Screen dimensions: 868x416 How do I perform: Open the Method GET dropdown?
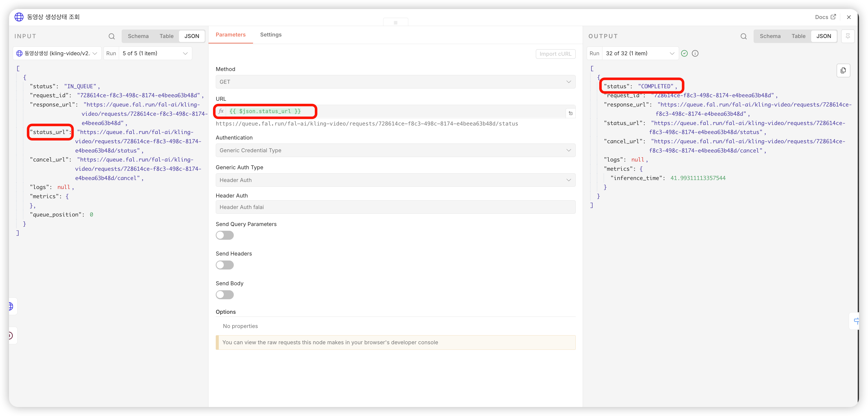click(x=395, y=82)
